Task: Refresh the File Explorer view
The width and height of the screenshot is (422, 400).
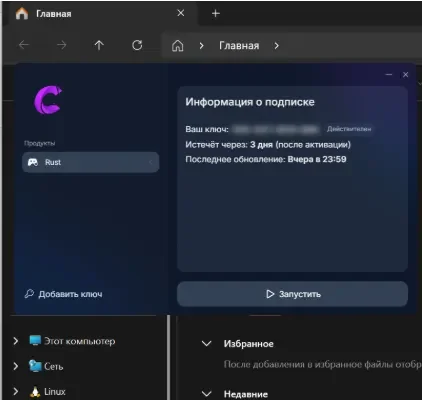Action: coord(137,45)
